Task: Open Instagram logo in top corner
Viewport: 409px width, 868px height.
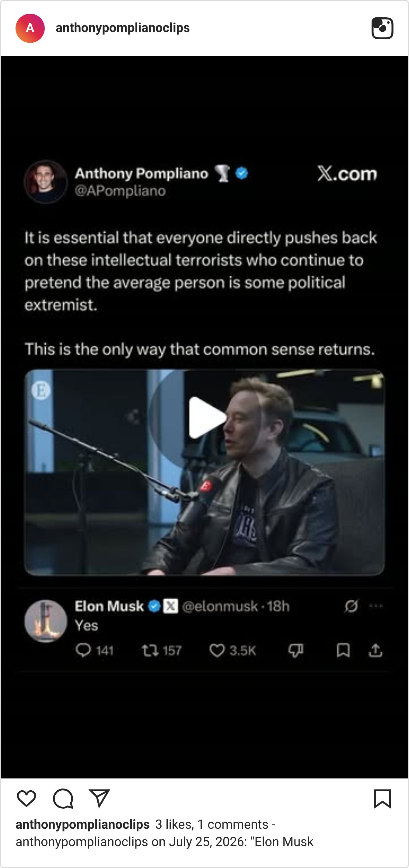Action: [383, 28]
